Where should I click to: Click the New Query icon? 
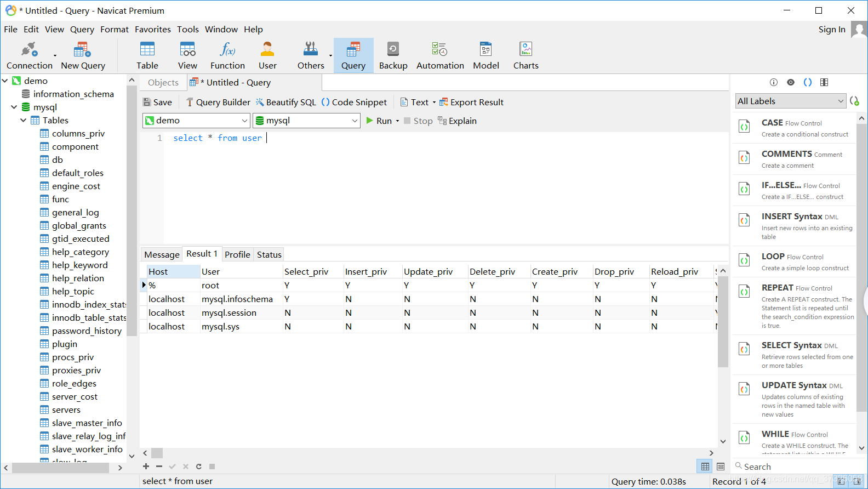pos(83,55)
